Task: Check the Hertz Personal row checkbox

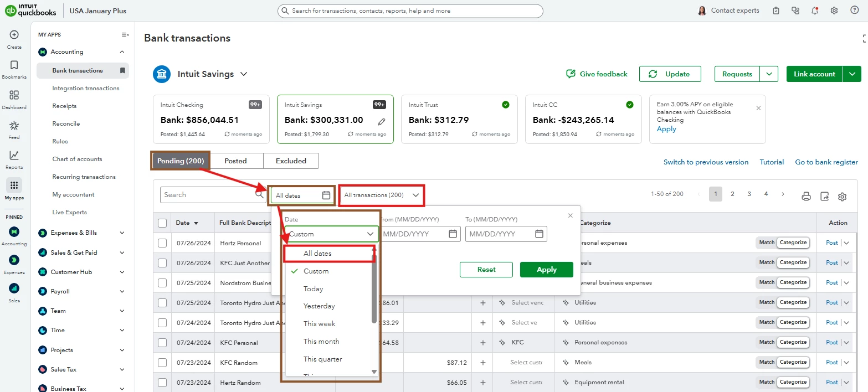Action: point(162,243)
